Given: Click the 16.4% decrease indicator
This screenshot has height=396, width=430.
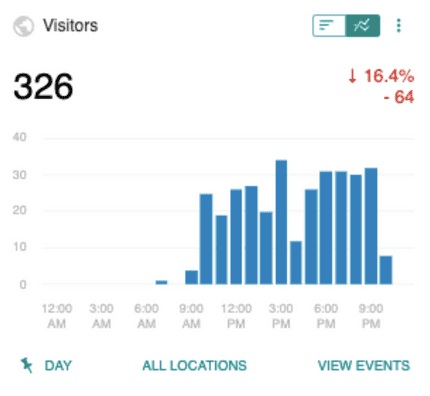Looking at the screenshot, I should click(381, 76).
